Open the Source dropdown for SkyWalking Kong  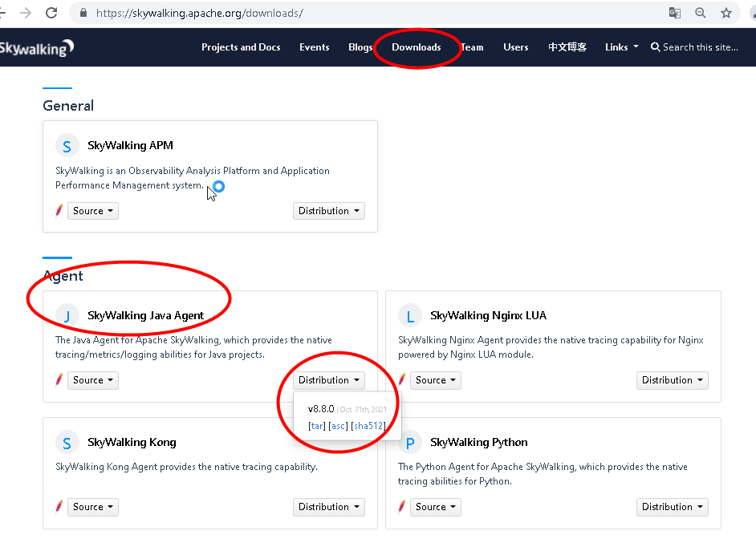click(x=92, y=506)
